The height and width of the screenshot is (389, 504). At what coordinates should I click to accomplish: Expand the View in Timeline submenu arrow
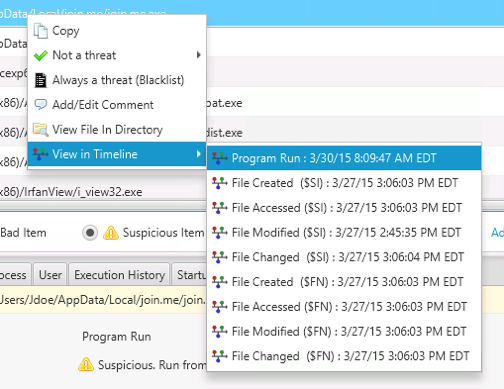point(199,154)
